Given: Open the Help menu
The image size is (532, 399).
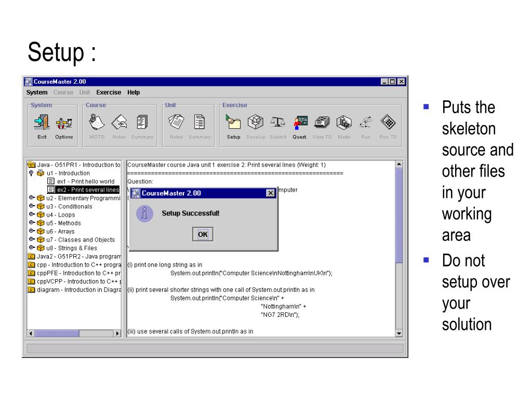Looking at the screenshot, I should (x=134, y=92).
